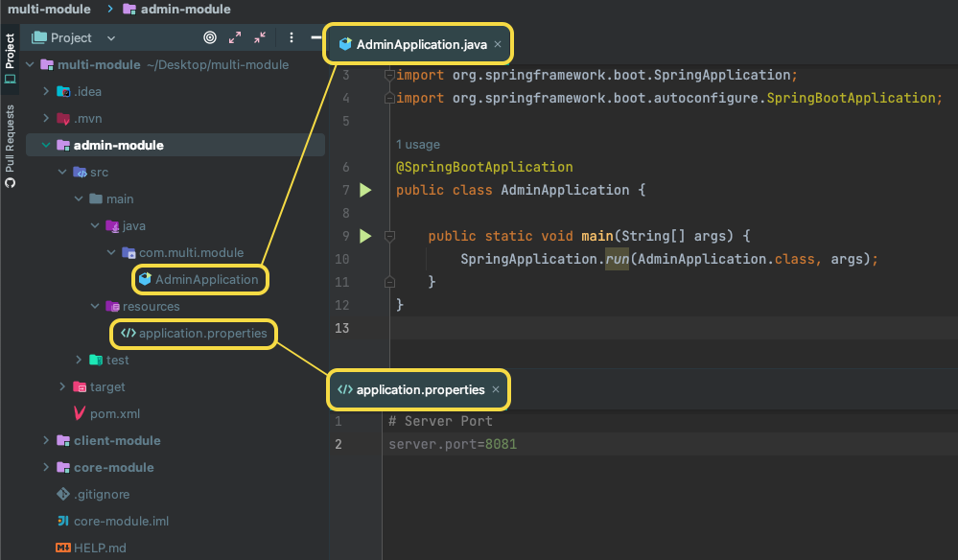
Task: Open the Project tool window stripe button
Action: [x=10, y=58]
